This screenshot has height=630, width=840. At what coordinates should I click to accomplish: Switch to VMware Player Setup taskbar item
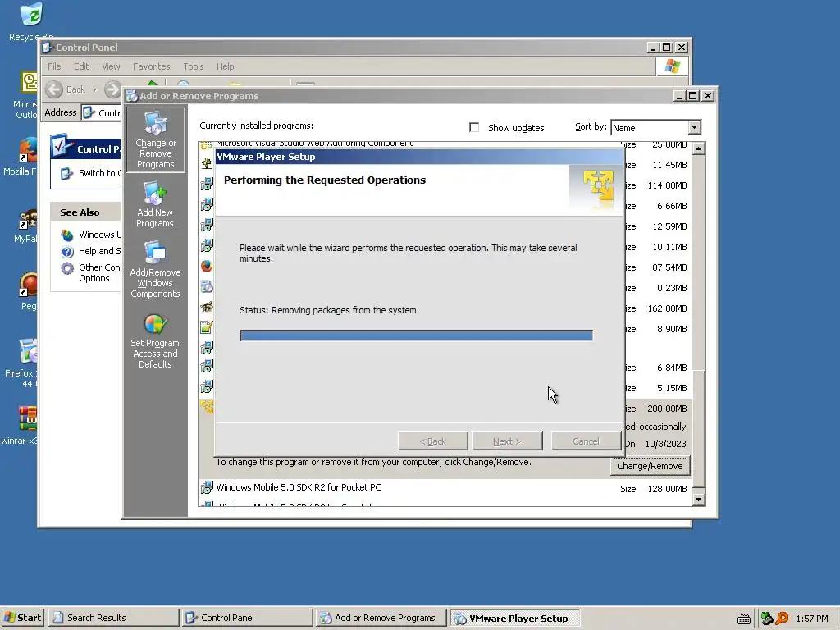click(x=515, y=619)
